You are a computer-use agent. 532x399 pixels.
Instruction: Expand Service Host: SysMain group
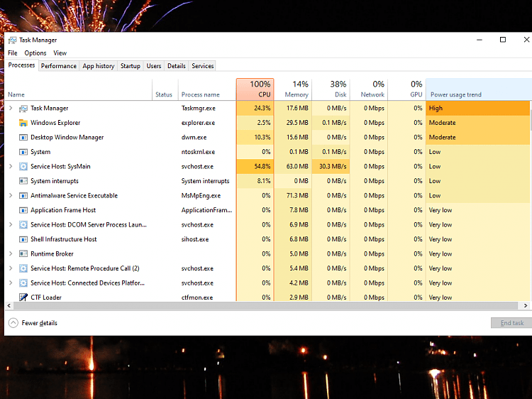pyautogui.click(x=11, y=166)
